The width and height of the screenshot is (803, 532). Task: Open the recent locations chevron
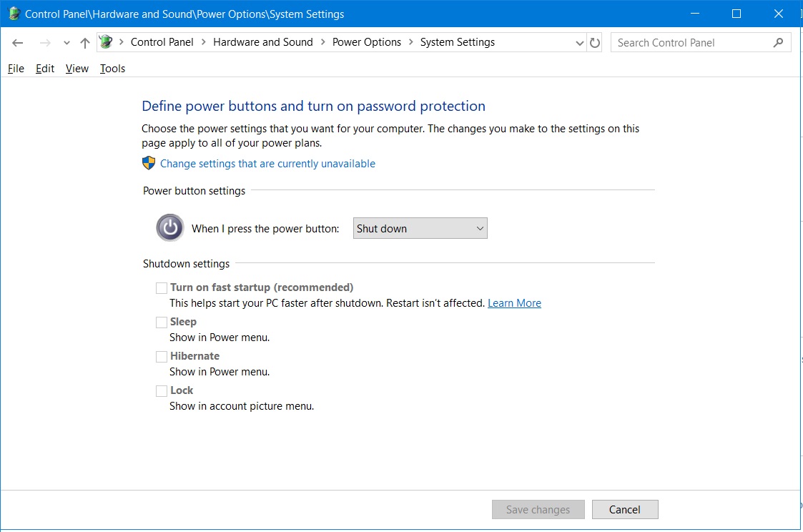tap(66, 43)
